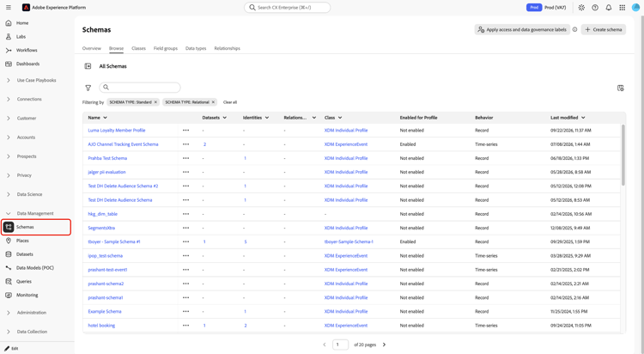Click the page number input
The image size is (644, 354).
coord(341,345)
